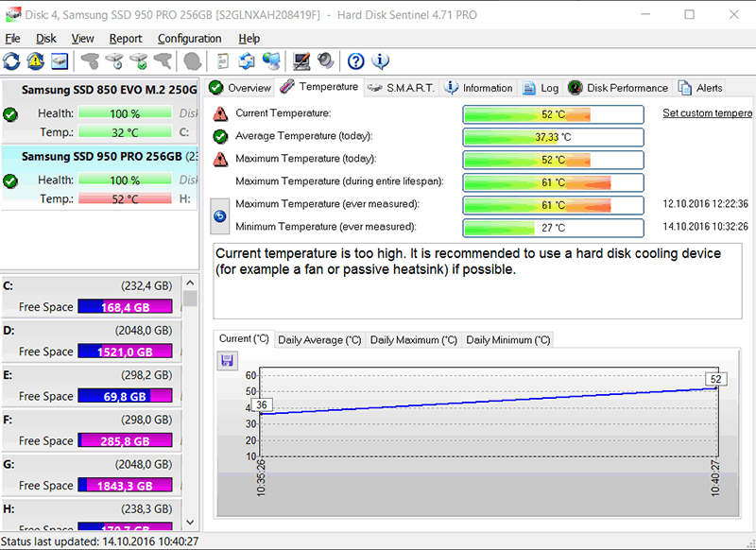This screenshot has height=550, width=756.
Task: Click the blue question mark help icon
Action: (356, 61)
